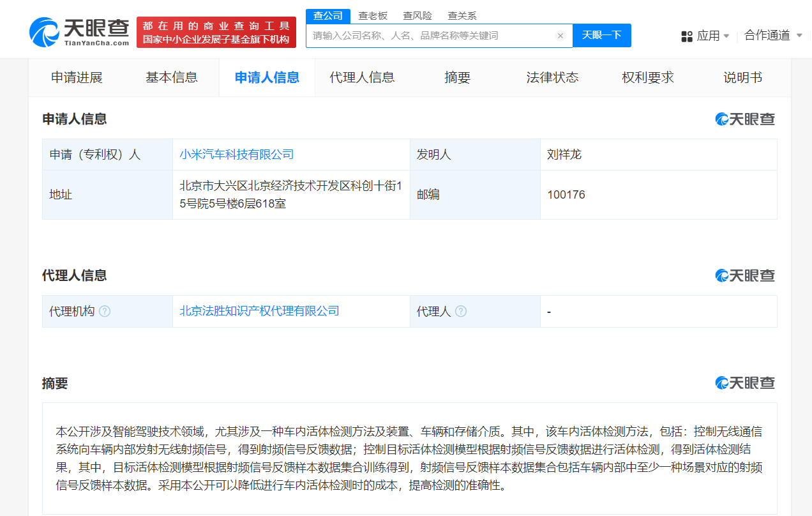The width and height of the screenshot is (812, 516).
Task: Open the 法律状态 tab
Action: (x=552, y=77)
